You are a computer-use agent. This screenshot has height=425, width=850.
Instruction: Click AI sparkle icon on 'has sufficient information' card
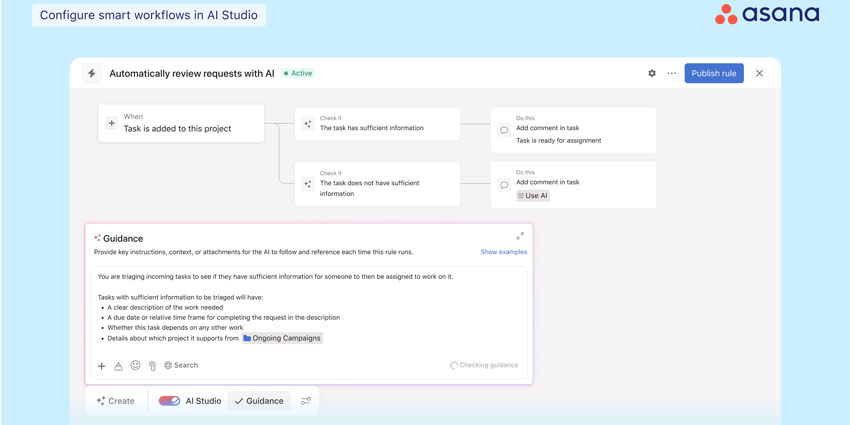(308, 124)
